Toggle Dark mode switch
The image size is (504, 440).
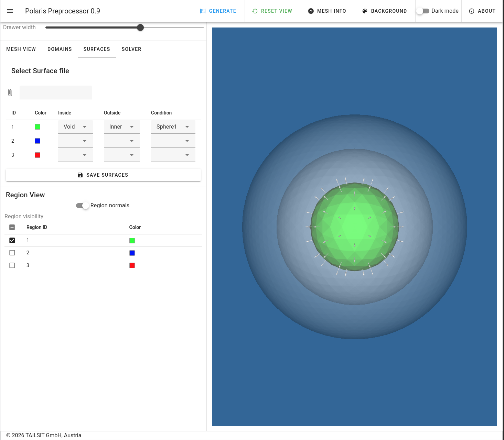pyautogui.click(x=423, y=11)
